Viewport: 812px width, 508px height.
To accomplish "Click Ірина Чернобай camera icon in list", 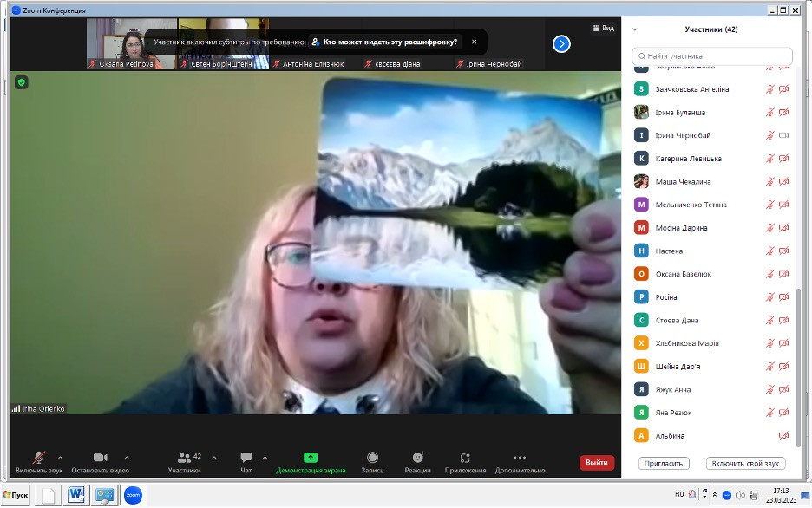I will (x=784, y=135).
